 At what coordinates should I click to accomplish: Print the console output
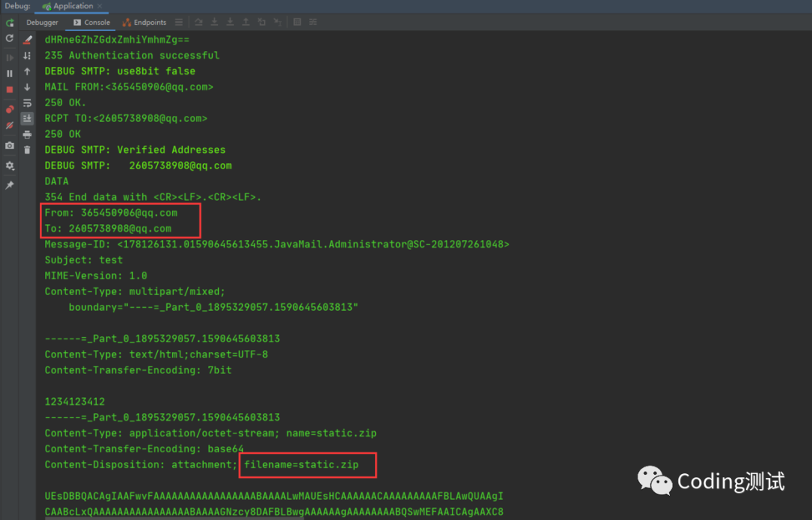[x=28, y=135]
